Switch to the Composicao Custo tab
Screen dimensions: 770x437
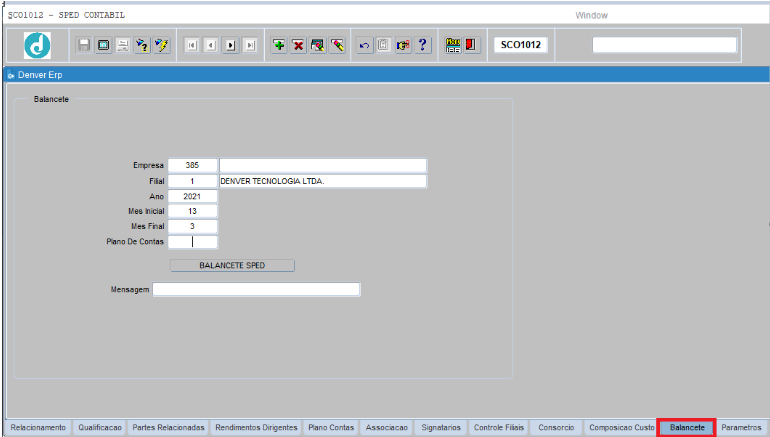(620, 427)
